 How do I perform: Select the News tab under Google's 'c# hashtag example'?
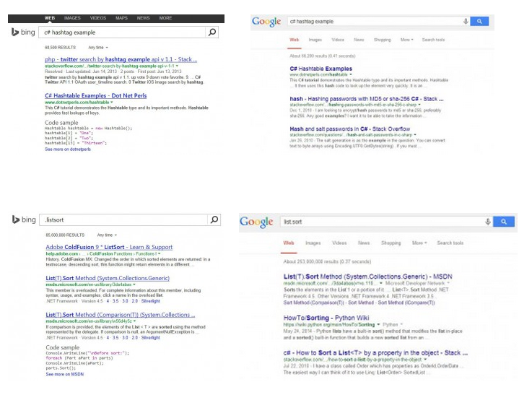(x=359, y=40)
